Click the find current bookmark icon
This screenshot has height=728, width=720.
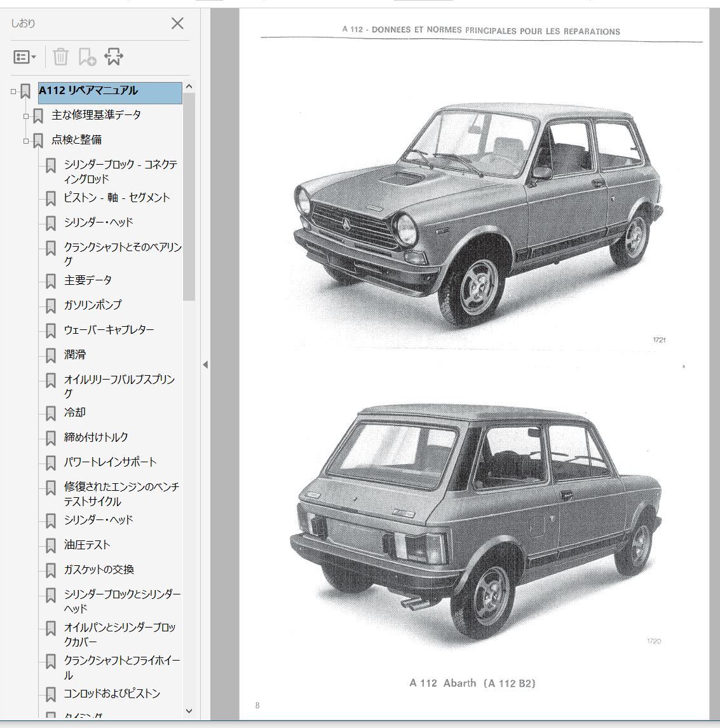(x=114, y=57)
